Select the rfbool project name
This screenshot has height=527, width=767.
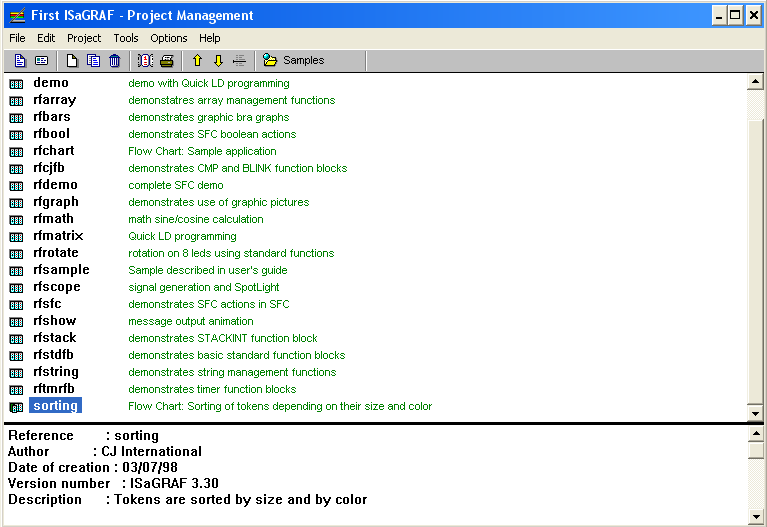(x=51, y=134)
